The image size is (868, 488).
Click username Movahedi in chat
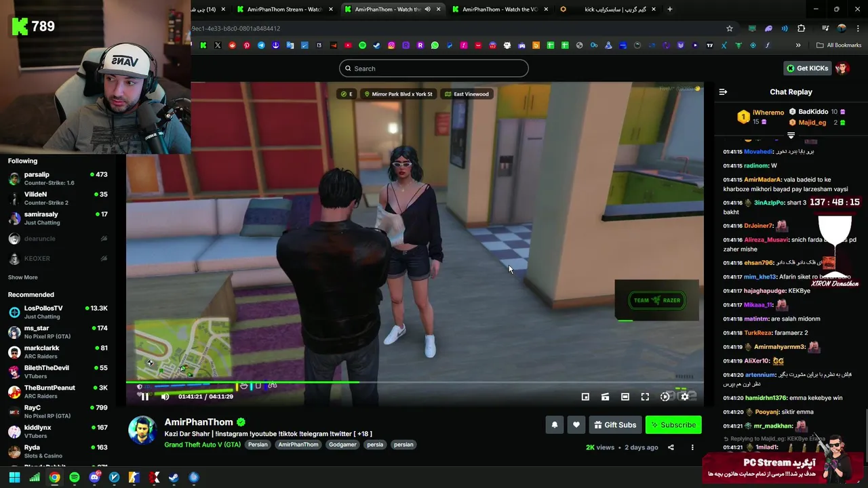coord(758,152)
